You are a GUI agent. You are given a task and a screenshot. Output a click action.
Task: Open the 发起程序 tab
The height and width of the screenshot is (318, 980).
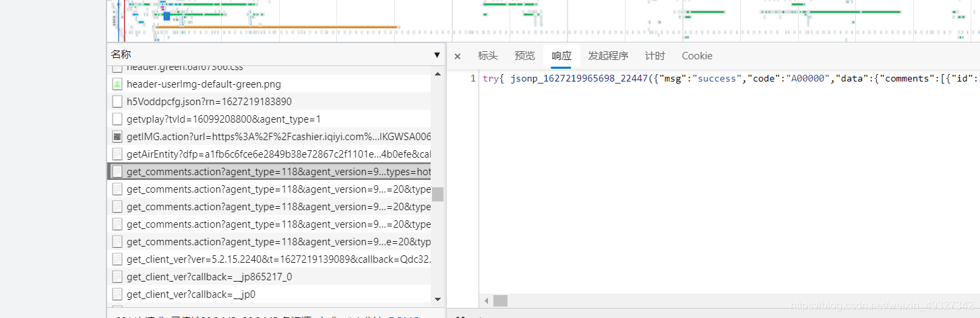[608, 56]
